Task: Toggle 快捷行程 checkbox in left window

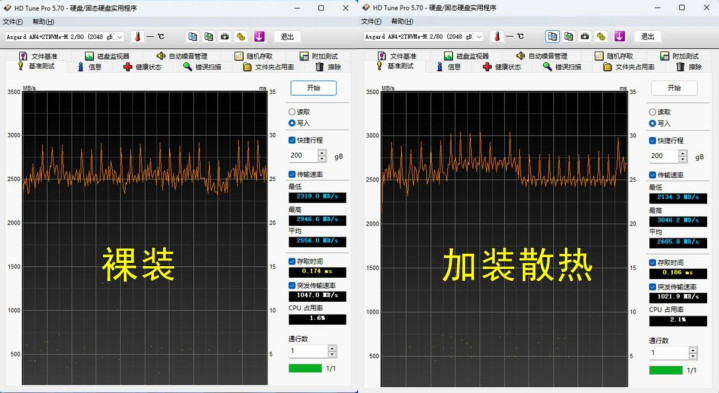Action: click(x=292, y=140)
